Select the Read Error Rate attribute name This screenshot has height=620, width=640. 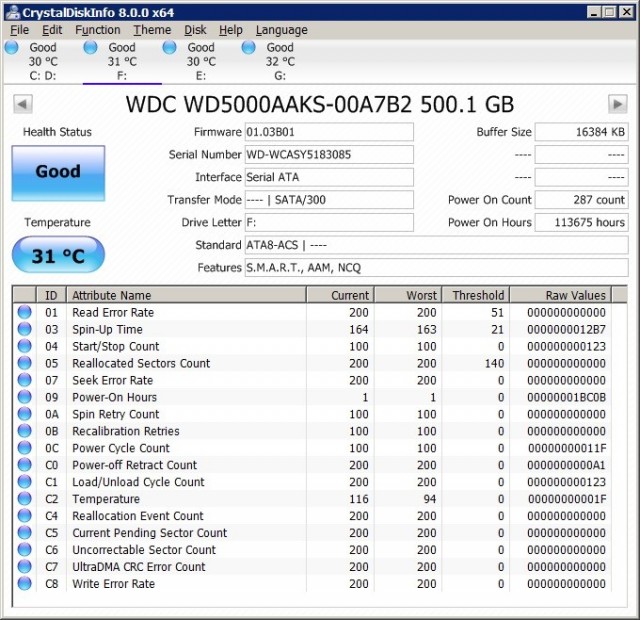click(x=113, y=313)
